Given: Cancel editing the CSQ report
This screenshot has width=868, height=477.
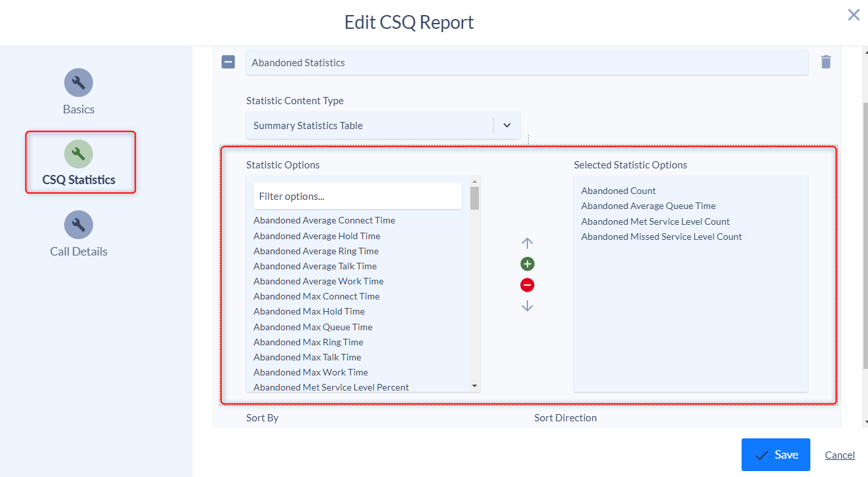Looking at the screenshot, I should 839,455.
